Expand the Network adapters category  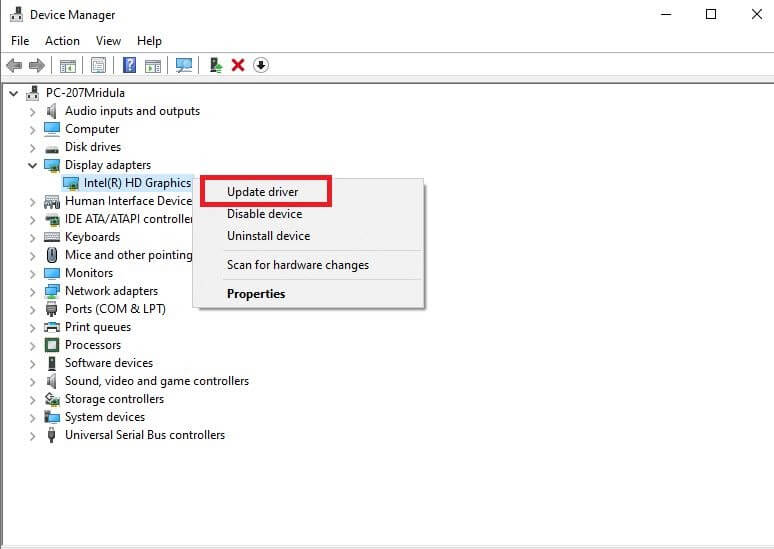tap(32, 291)
